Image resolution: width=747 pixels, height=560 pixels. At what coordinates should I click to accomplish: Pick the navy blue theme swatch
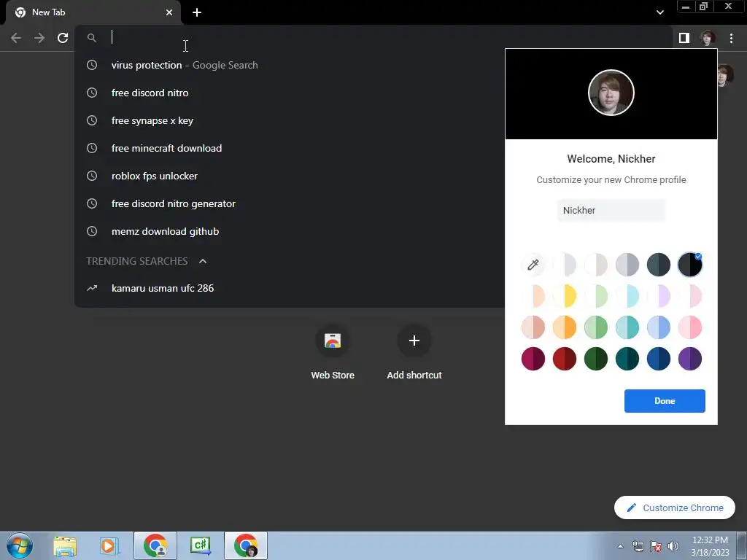659,359
